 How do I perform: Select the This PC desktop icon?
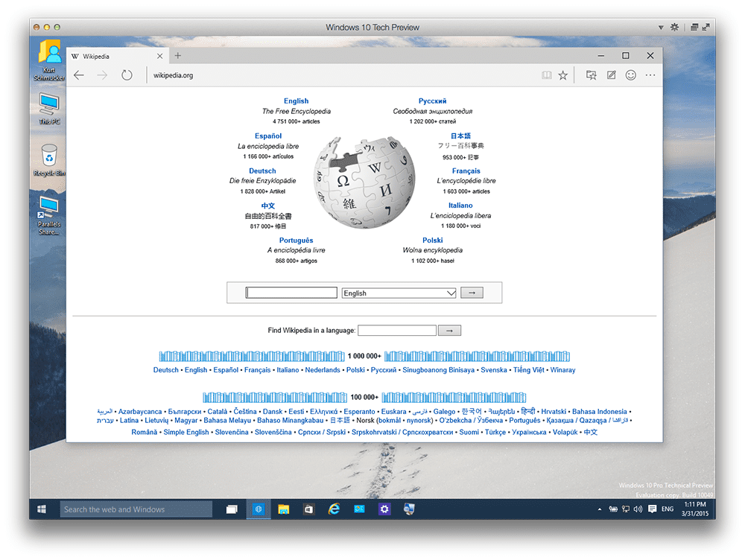tap(49, 109)
